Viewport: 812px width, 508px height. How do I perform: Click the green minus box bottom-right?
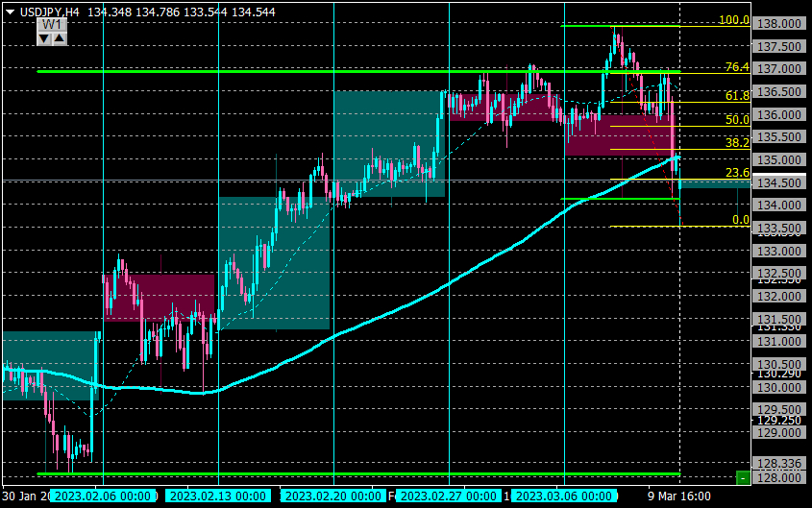click(743, 478)
